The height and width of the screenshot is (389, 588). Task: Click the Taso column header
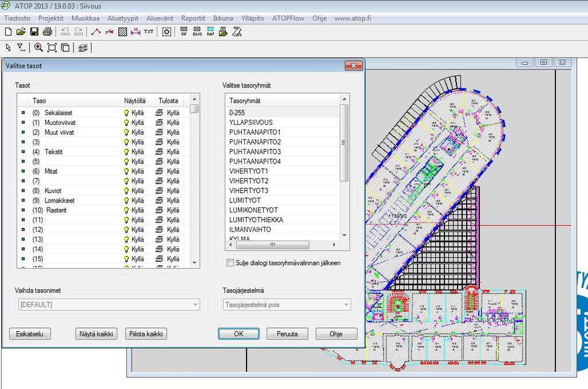click(74, 101)
